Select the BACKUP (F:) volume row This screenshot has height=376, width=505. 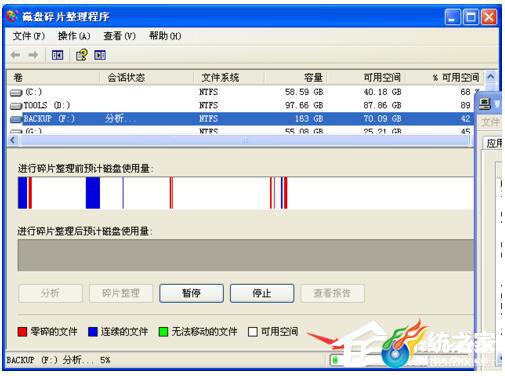[x=240, y=119]
